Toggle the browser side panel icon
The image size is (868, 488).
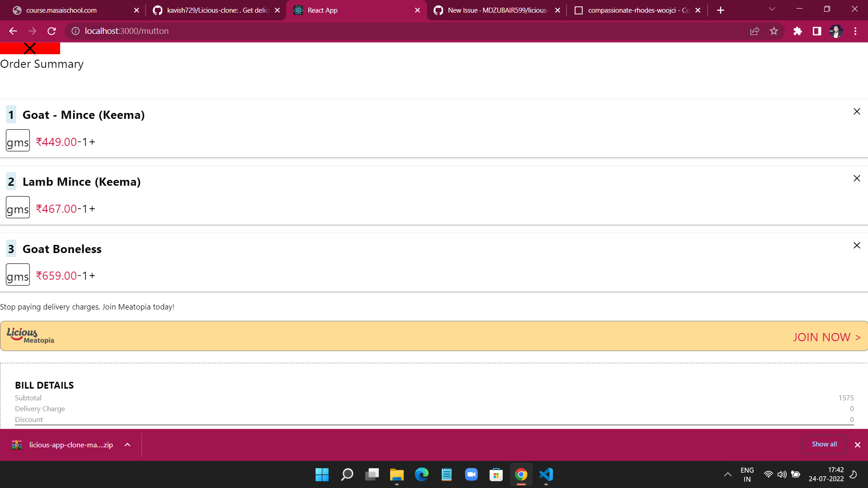coord(816,31)
